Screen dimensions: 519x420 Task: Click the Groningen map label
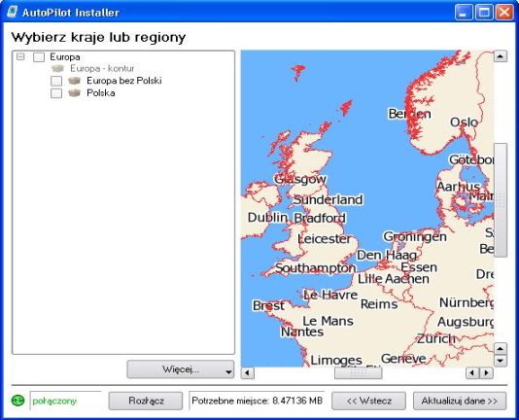pos(415,236)
